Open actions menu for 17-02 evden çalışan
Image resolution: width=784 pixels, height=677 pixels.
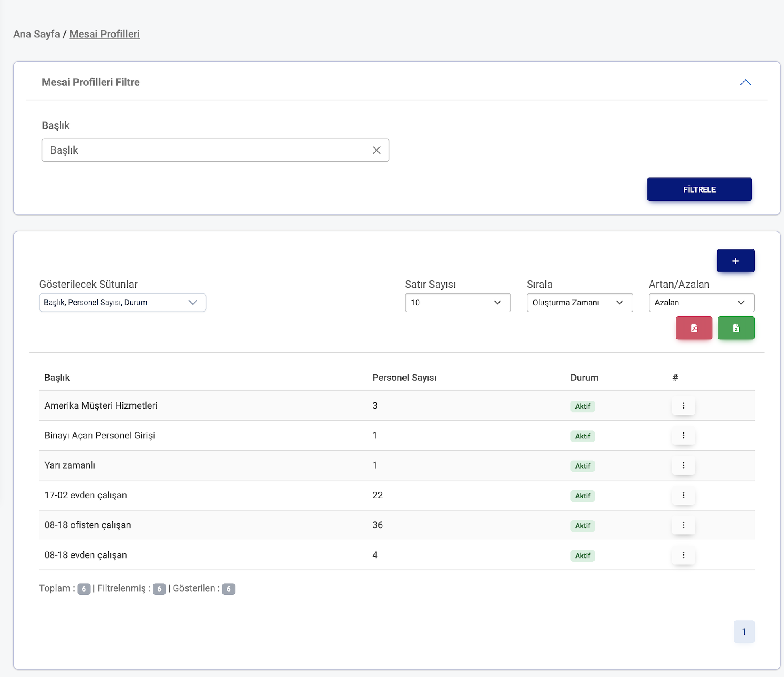pos(683,495)
